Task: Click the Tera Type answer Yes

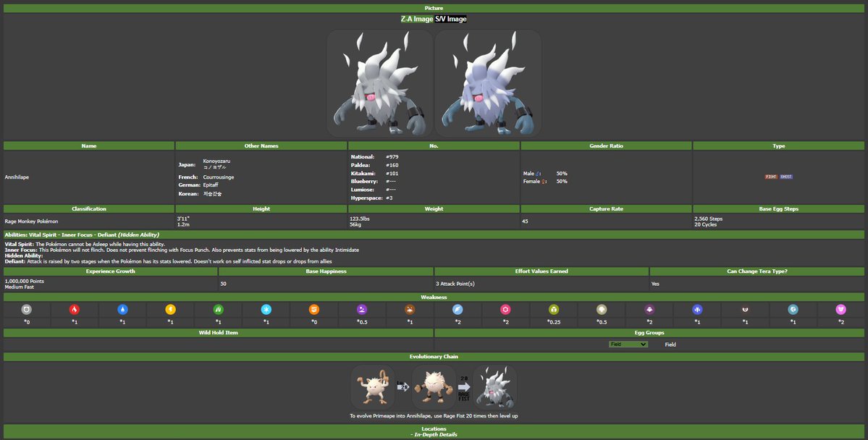Action: click(655, 284)
